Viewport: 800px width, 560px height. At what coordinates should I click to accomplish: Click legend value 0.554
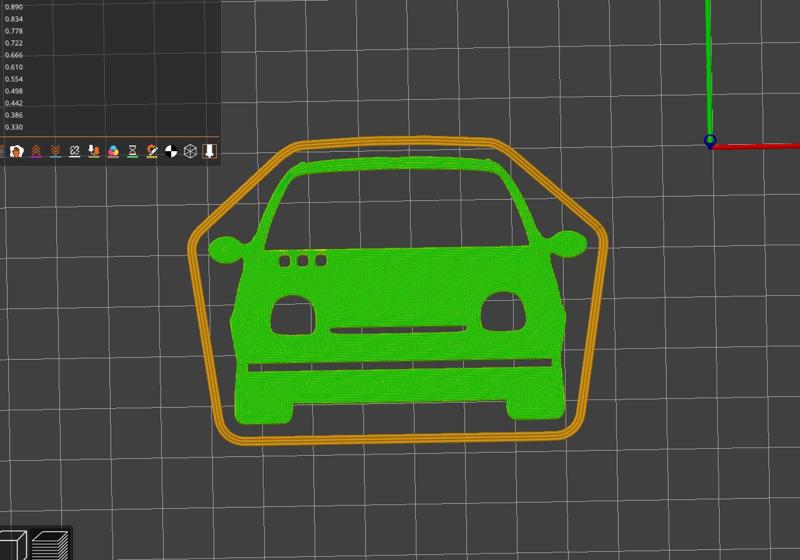(14, 79)
